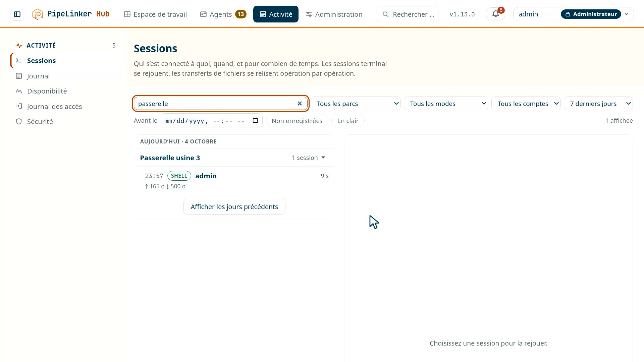Viewport: 644px width, 362px height.
Task: Click the ACTIVITÉ section header
Action: click(x=41, y=46)
